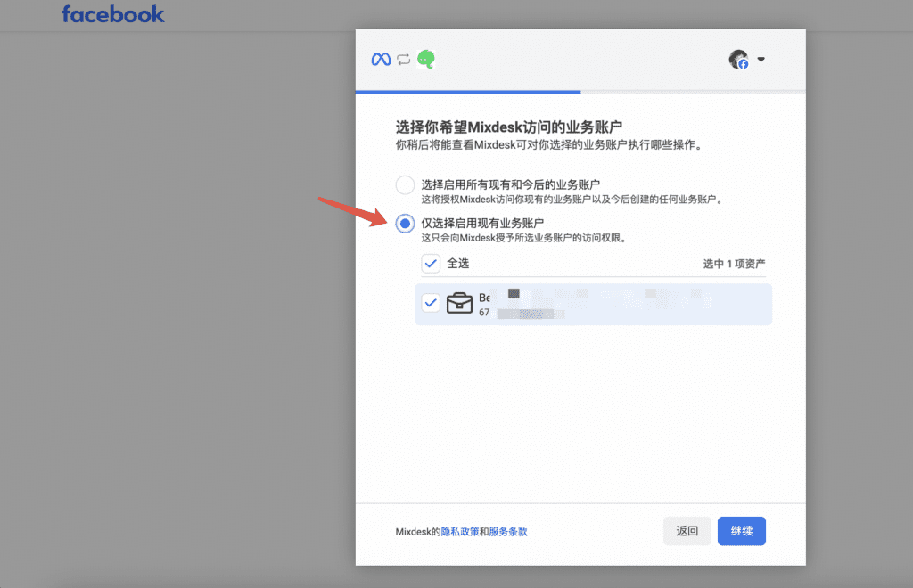Uncheck the listed business account checkbox

coord(431,303)
